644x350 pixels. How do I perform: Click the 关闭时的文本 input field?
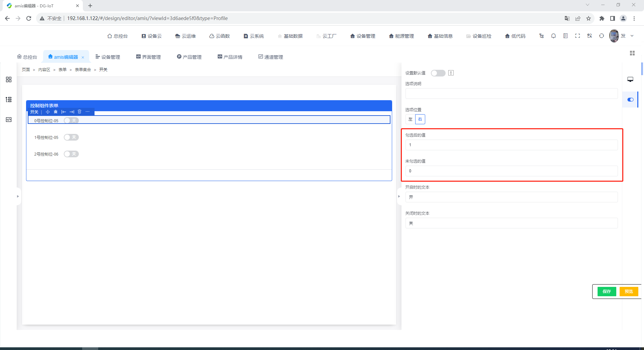click(511, 223)
